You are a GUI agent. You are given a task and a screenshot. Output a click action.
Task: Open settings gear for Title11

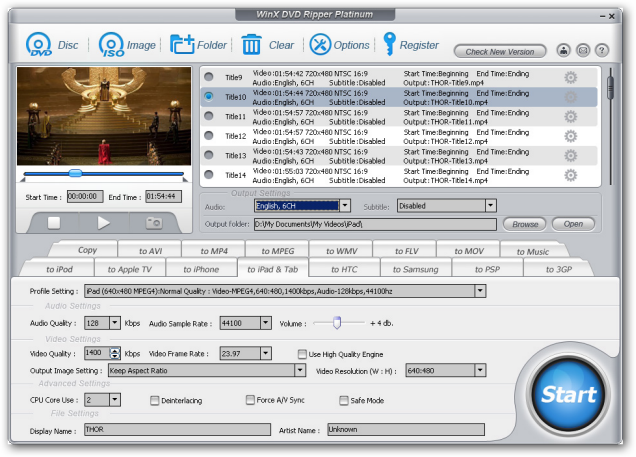click(x=571, y=117)
